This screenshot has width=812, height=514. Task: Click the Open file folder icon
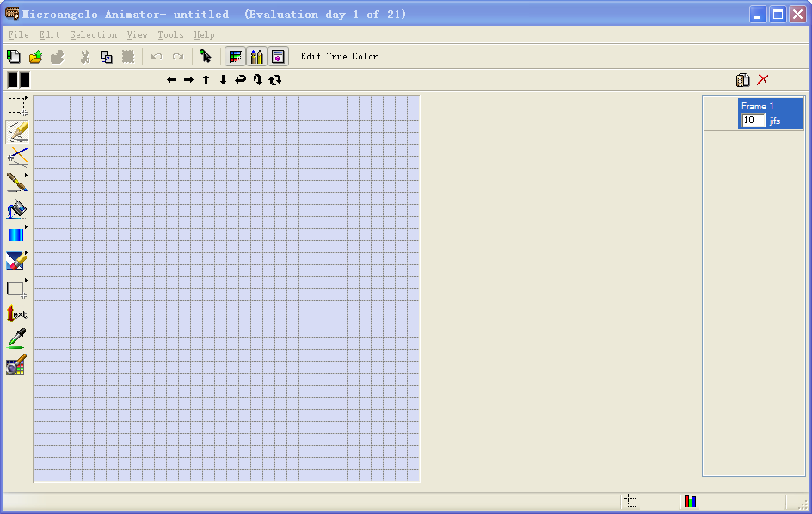click(35, 57)
